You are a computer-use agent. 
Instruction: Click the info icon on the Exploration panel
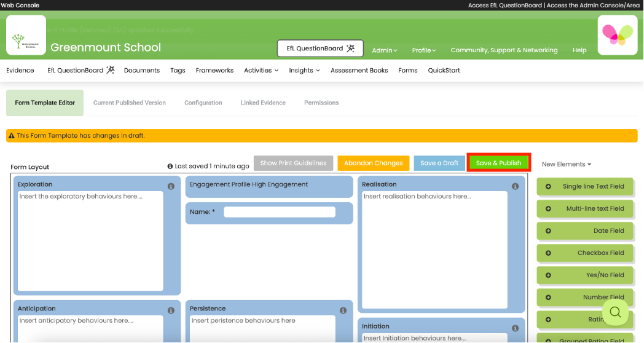(x=171, y=186)
